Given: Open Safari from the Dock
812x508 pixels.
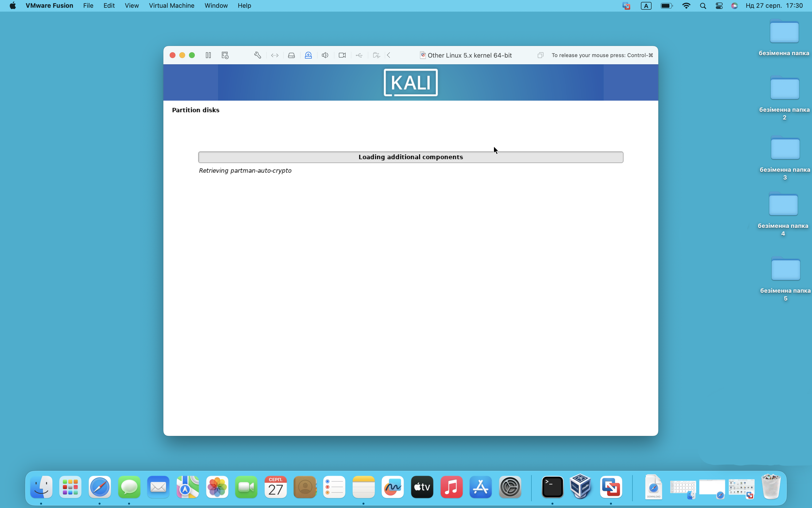Looking at the screenshot, I should click(100, 487).
